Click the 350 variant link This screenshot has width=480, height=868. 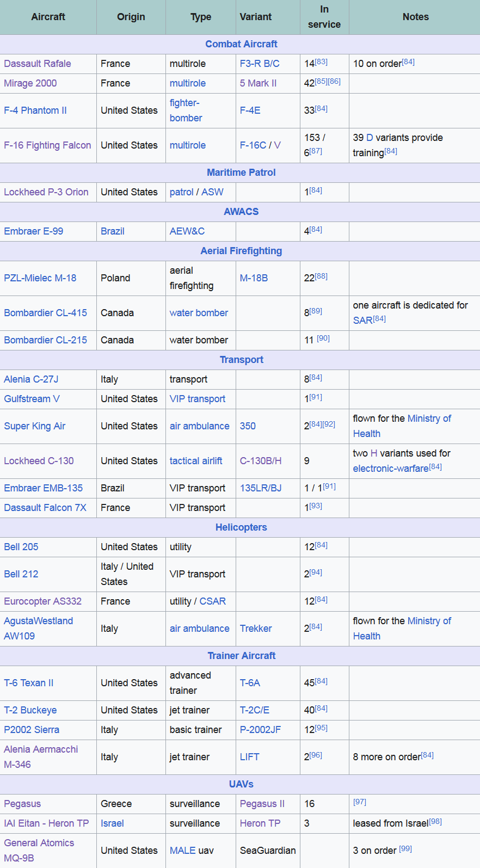pyautogui.click(x=248, y=426)
